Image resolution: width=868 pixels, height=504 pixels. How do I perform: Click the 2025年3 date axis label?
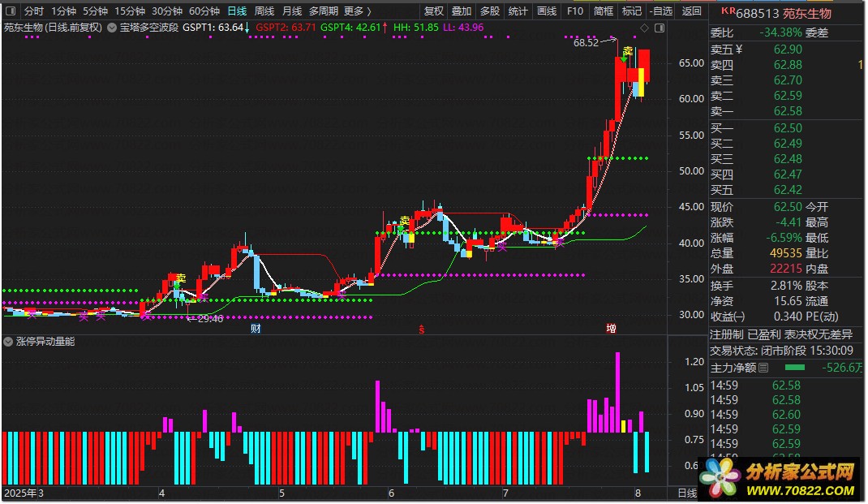(24, 493)
